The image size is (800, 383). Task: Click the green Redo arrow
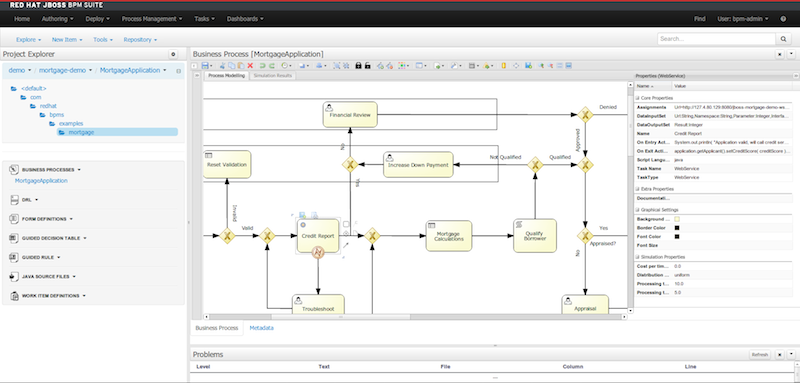pyautogui.click(x=272, y=65)
